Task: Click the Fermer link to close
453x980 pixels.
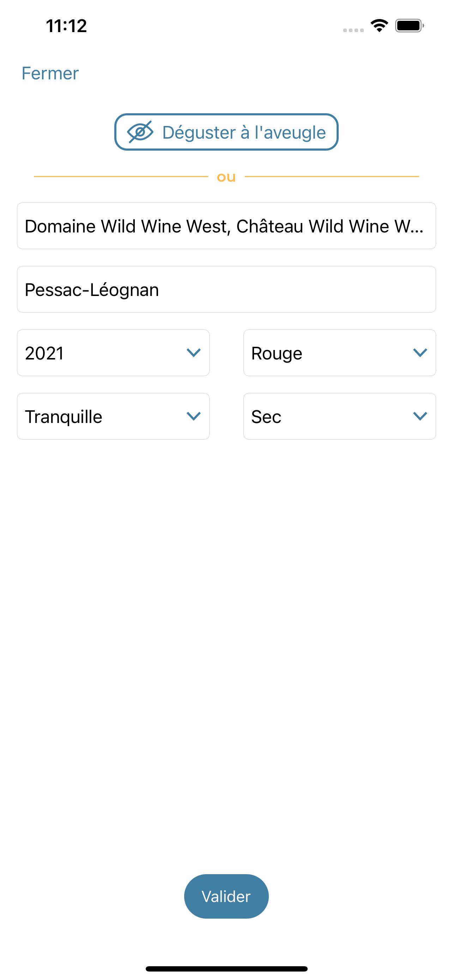Action: tap(50, 73)
